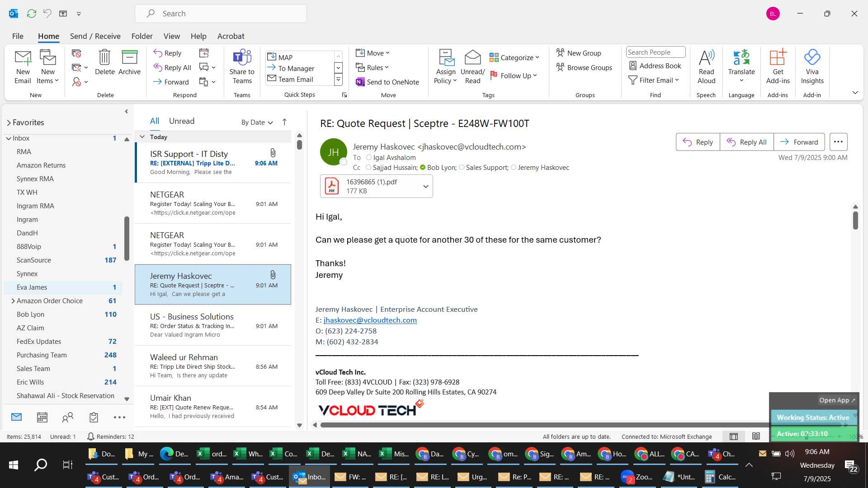The height and width of the screenshot is (488, 868).
Task: Click Reply All in reading pane
Action: click(x=746, y=142)
